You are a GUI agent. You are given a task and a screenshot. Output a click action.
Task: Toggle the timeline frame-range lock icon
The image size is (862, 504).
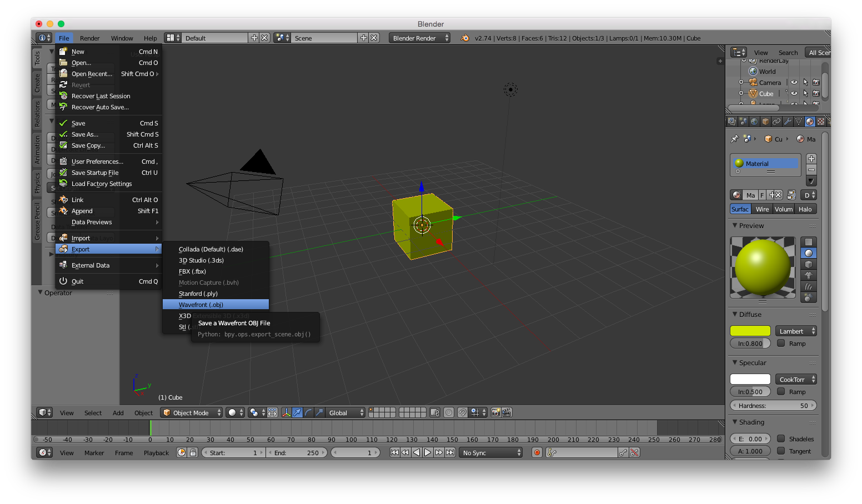coord(193,452)
